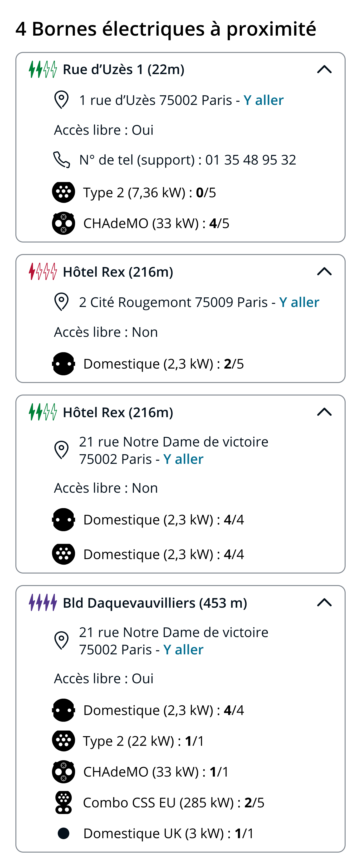Collapse the Bld Daquevauvilliers station card
This screenshot has height=868, width=361.
[x=324, y=602]
